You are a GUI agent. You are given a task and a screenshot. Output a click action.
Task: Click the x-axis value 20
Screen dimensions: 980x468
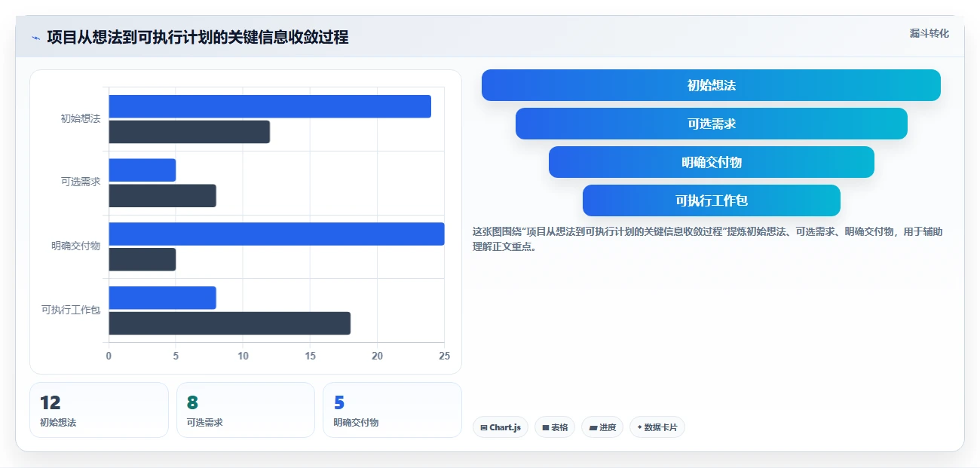pos(377,356)
